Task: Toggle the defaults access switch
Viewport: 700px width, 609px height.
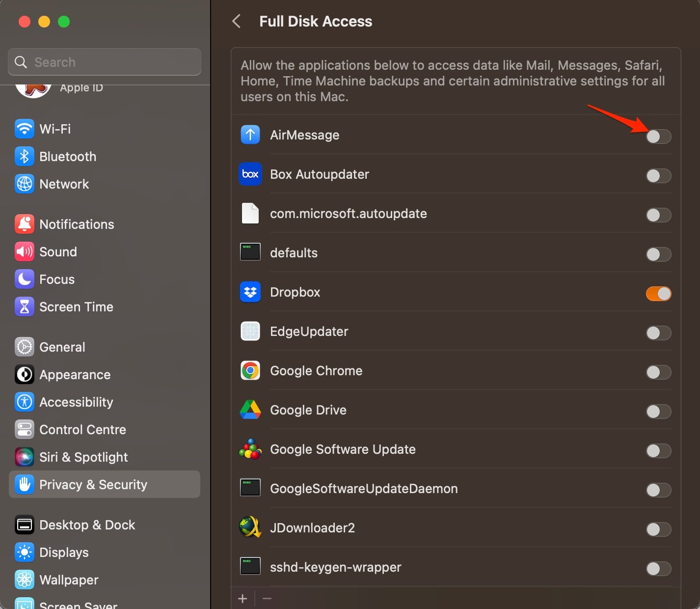Action: 658,254
